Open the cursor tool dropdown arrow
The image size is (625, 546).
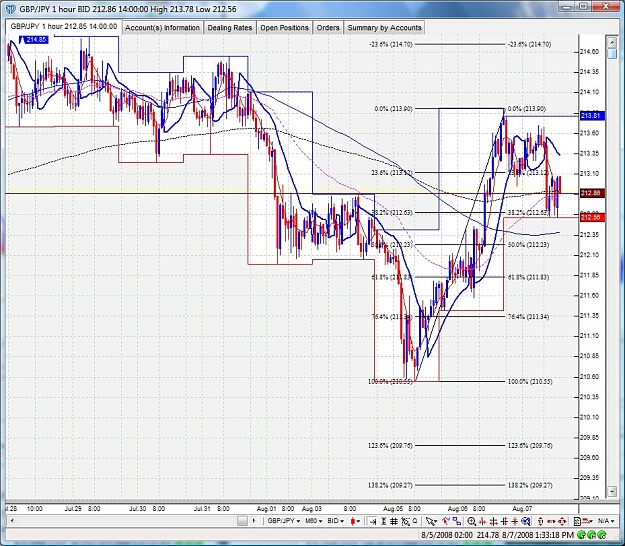[x=435, y=521]
